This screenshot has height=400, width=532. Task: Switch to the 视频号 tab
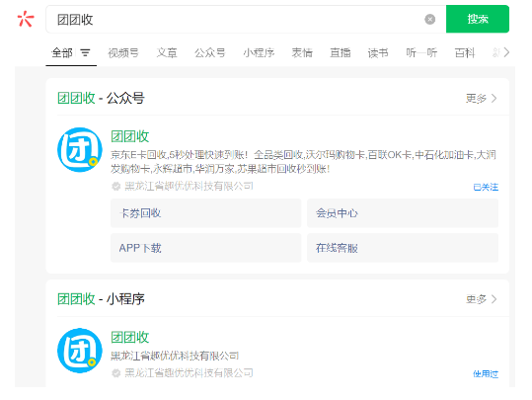pos(123,53)
